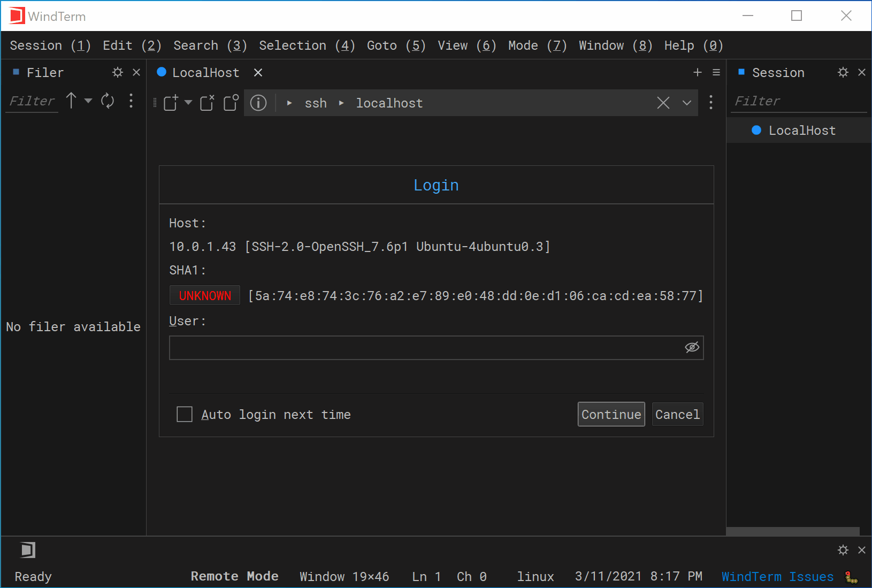
Task: Add a new tab with plus icon
Action: point(697,72)
